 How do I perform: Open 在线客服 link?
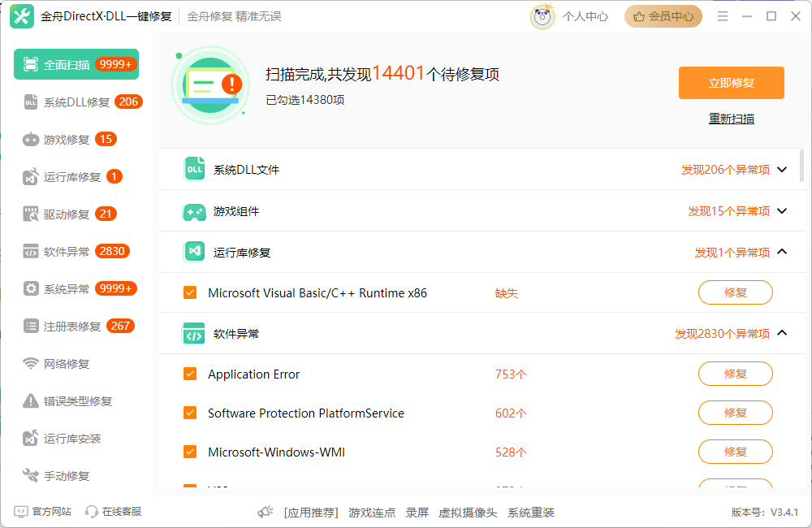(122, 512)
